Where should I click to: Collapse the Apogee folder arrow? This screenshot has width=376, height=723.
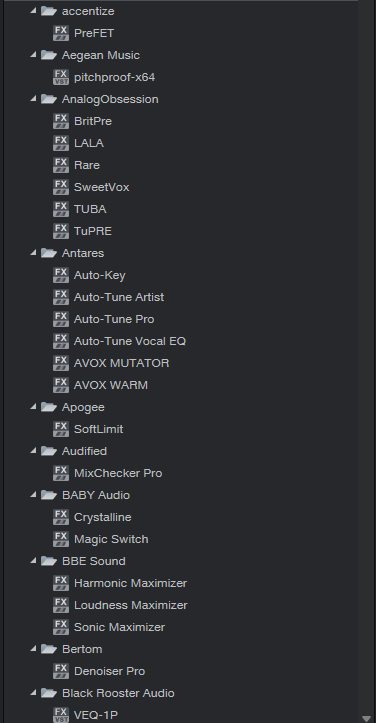33,407
